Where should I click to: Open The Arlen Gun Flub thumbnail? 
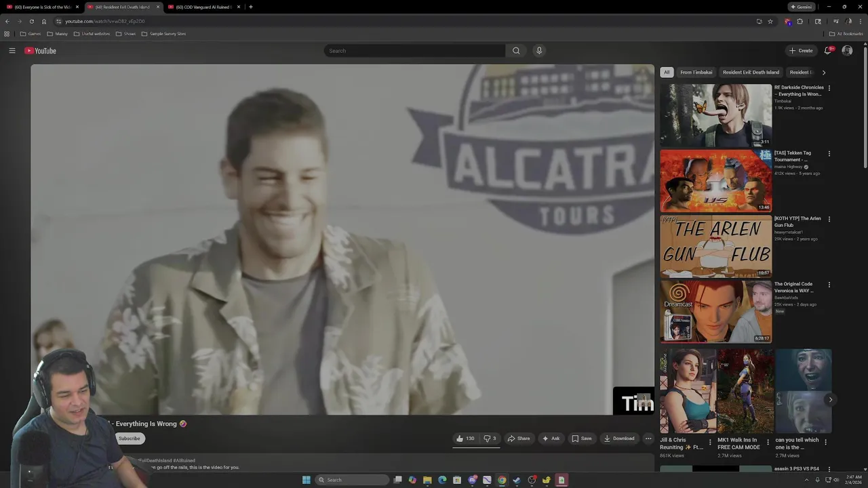(715, 247)
